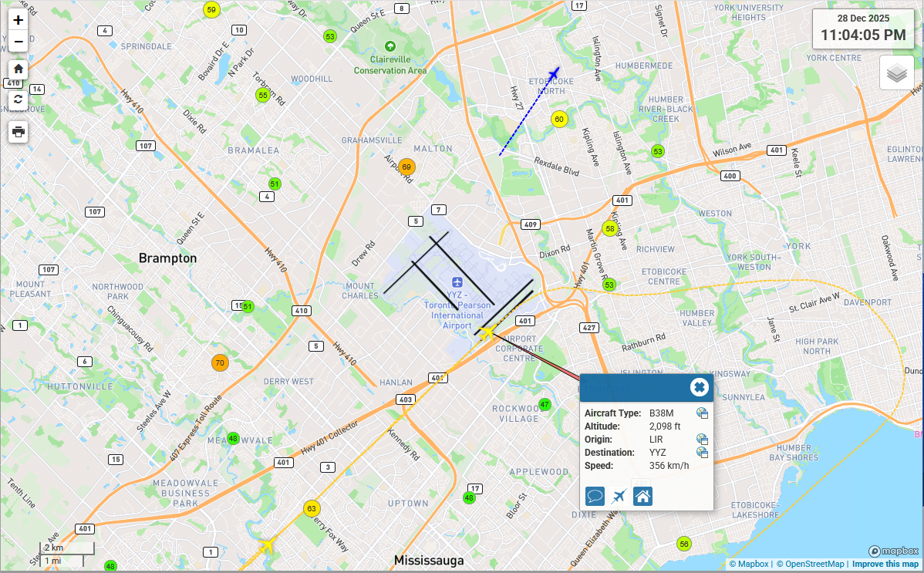Click the house icon in aircraft popup
The width and height of the screenshot is (924, 573).
coord(642,496)
